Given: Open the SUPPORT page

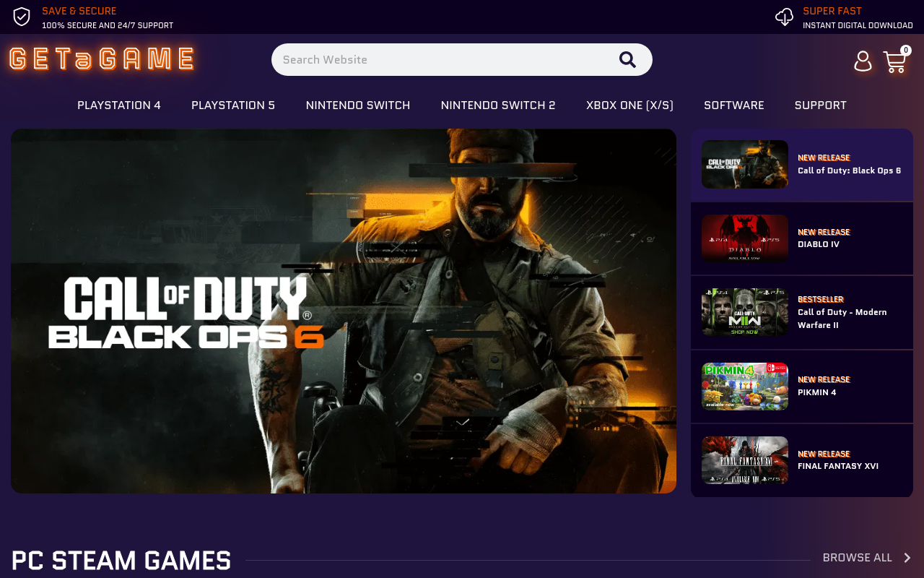Looking at the screenshot, I should pos(820,105).
